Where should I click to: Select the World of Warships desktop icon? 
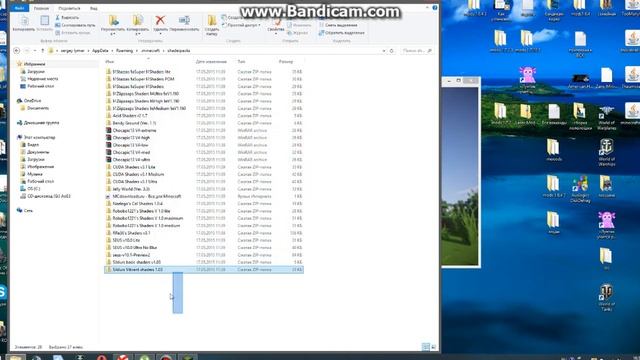607,152
